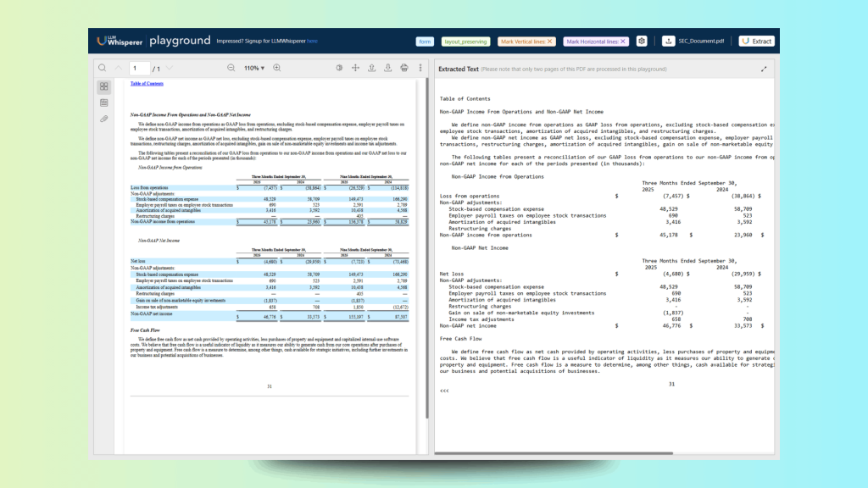Follow the signup 'here' link

tap(312, 41)
